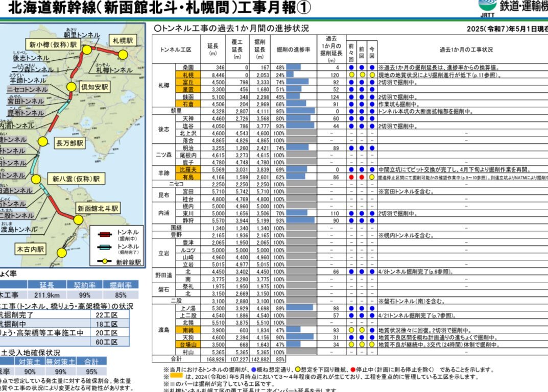Click the 長万部駅 map label
This screenshot has width=548, height=392.
(x=70, y=143)
